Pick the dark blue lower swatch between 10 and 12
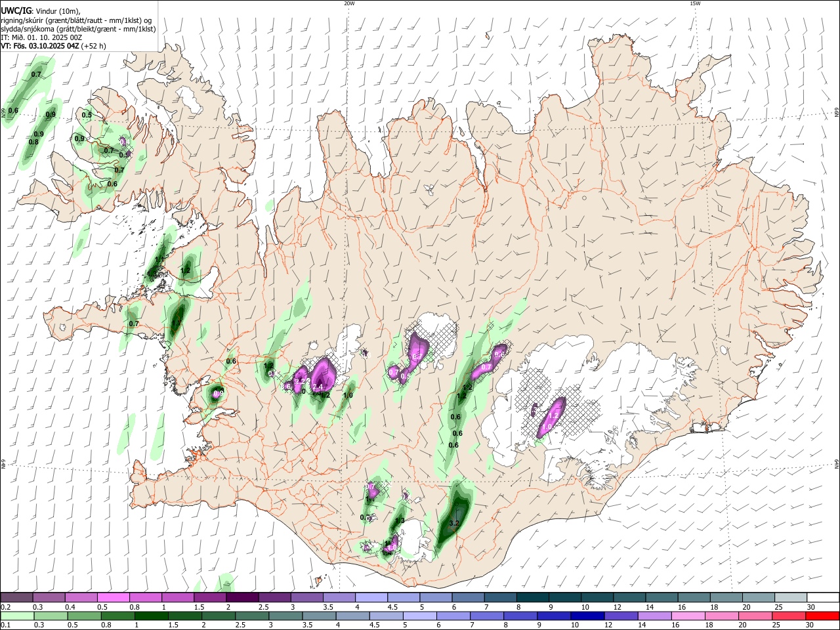This screenshot has height=630, width=840. click(x=587, y=616)
